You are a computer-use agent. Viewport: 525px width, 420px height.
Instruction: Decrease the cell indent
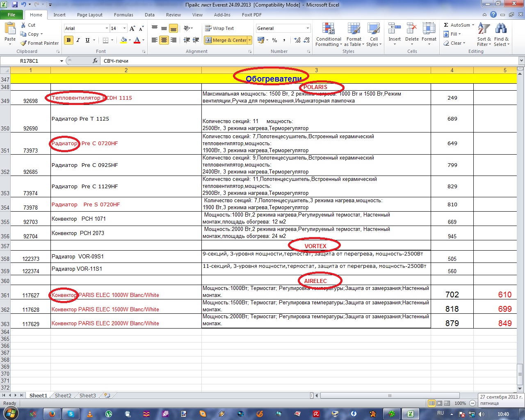click(x=187, y=40)
